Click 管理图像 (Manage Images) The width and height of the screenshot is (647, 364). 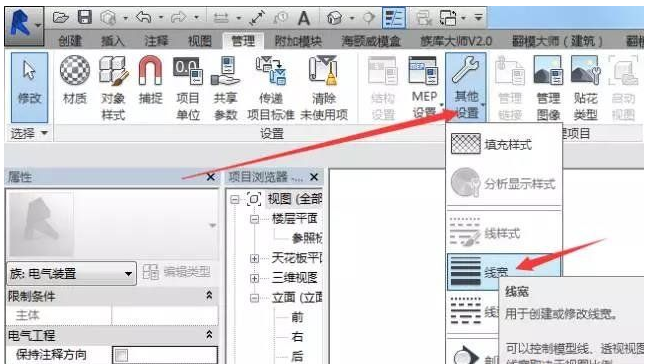pos(548,88)
